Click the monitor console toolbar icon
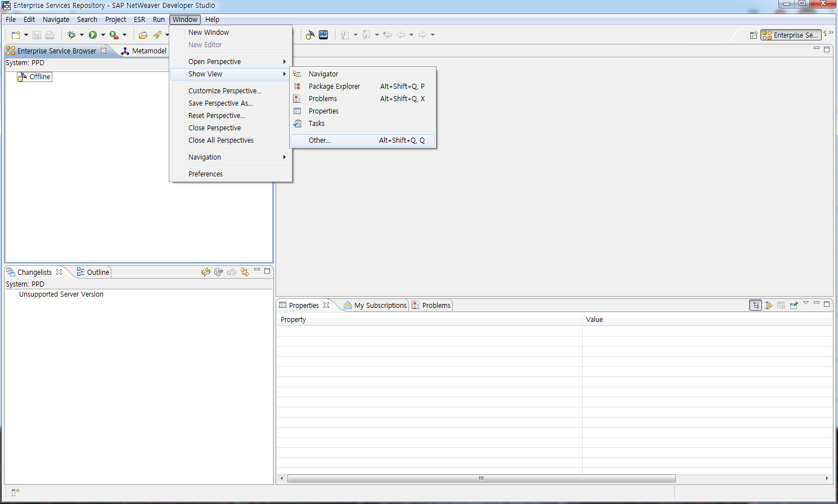The width and height of the screenshot is (838, 504). [323, 35]
